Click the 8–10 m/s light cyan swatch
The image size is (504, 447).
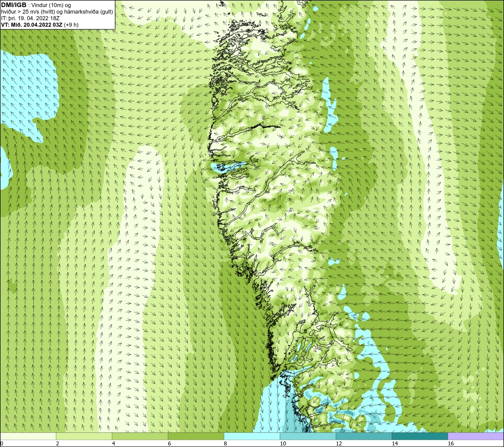[251, 436]
